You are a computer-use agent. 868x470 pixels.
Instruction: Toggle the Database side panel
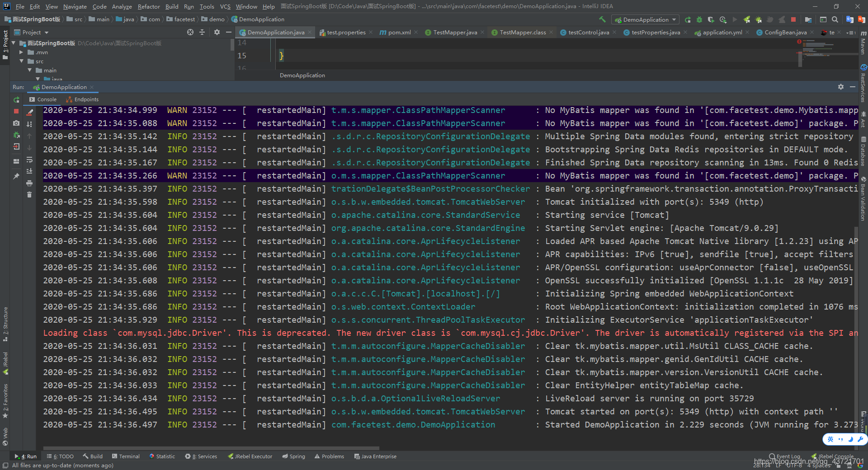[863, 151]
